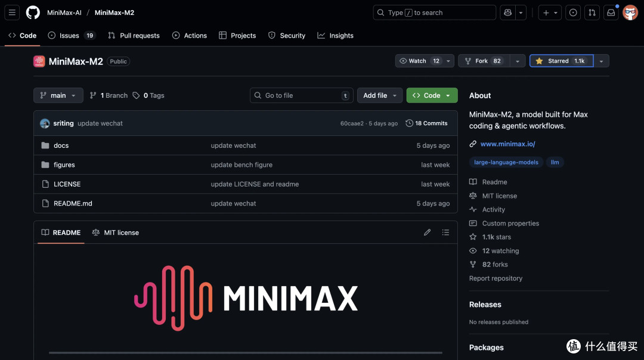644x360 pixels.
Task: Click the MiniMax-M2 breadcrumb link
Action: click(x=114, y=13)
